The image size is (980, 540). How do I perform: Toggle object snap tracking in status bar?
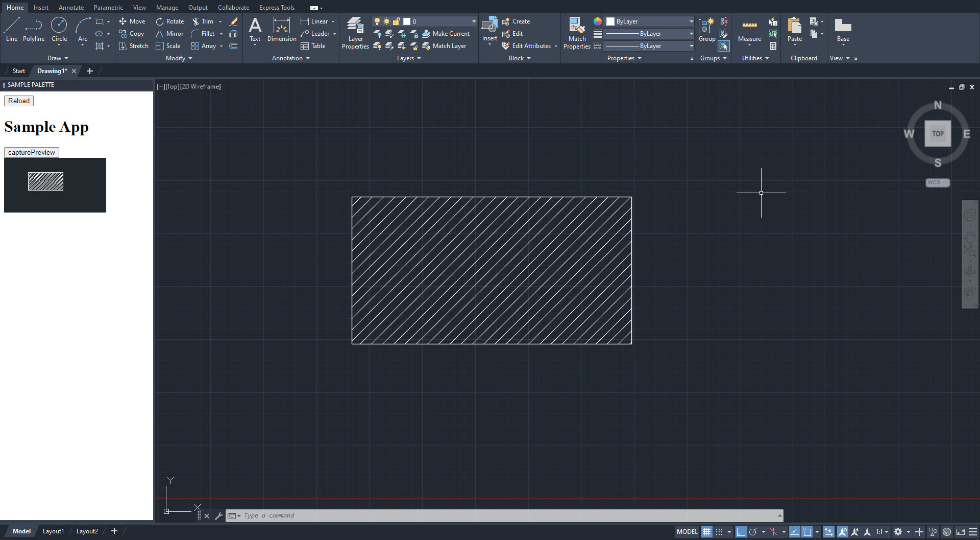pos(795,532)
